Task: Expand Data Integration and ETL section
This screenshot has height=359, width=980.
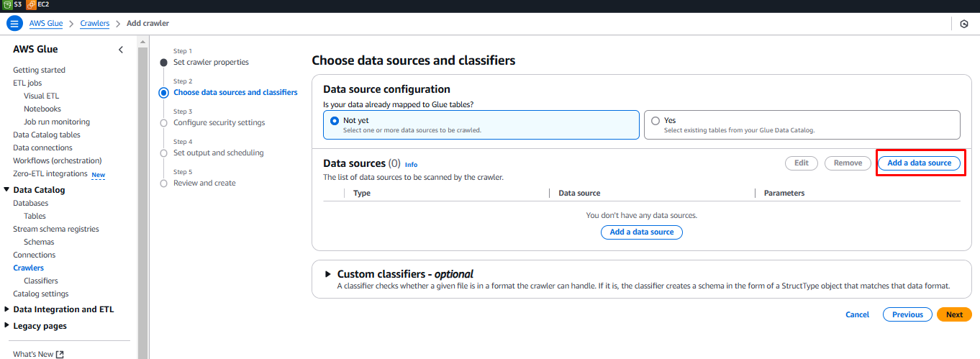Action: tap(7, 309)
